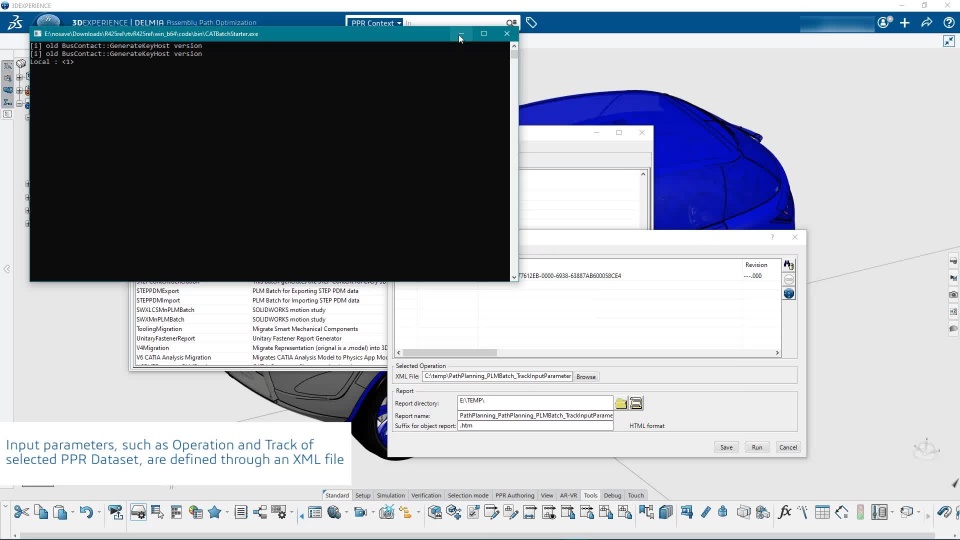
Task: Switch to the Standard tab
Action: pos(337,495)
